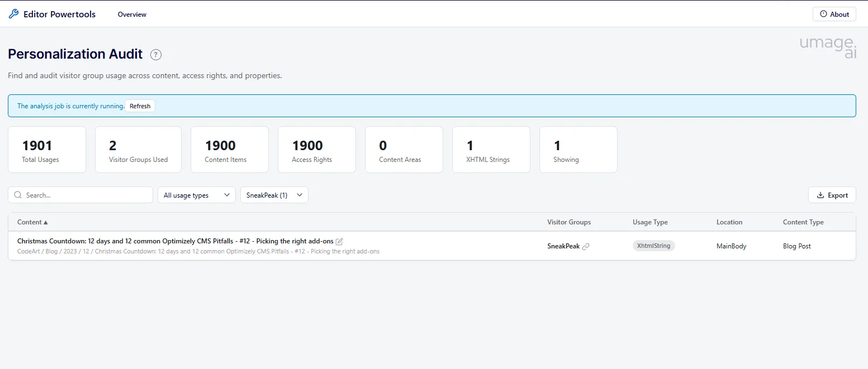Click the MainBody location cell
This screenshot has height=369, width=868.
point(732,246)
